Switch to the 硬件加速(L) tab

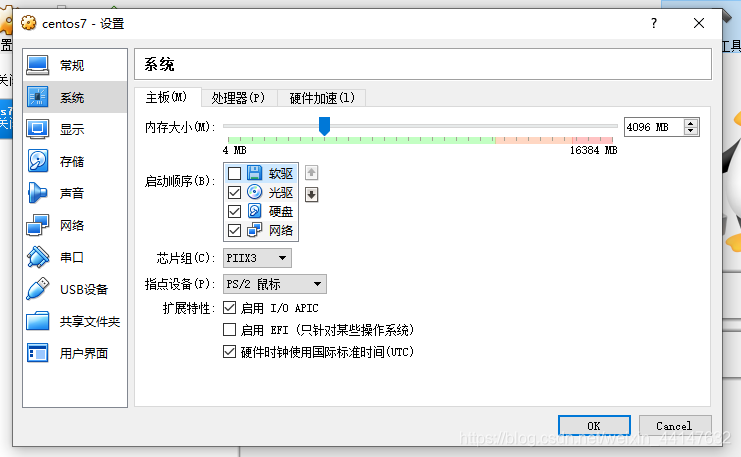click(322, 98)
